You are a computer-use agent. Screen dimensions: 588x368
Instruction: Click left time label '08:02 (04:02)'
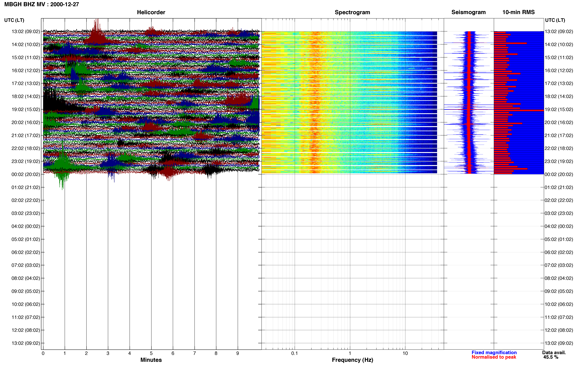26,278
